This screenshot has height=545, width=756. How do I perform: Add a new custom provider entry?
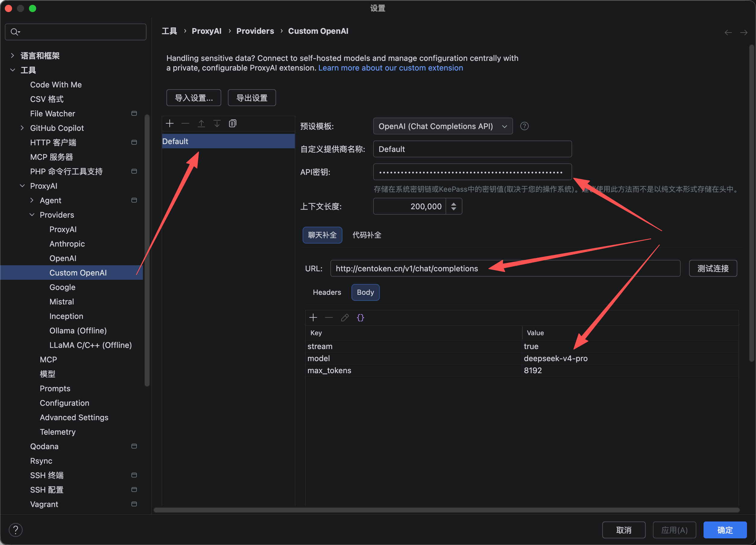point(170,124)
